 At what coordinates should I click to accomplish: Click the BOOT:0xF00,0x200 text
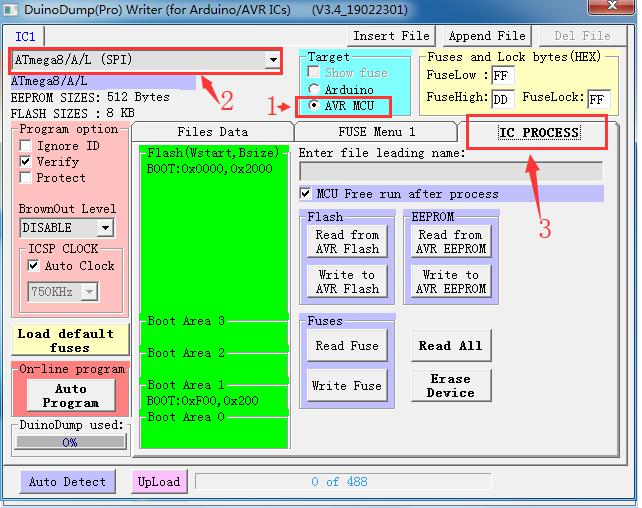[202, 400]
